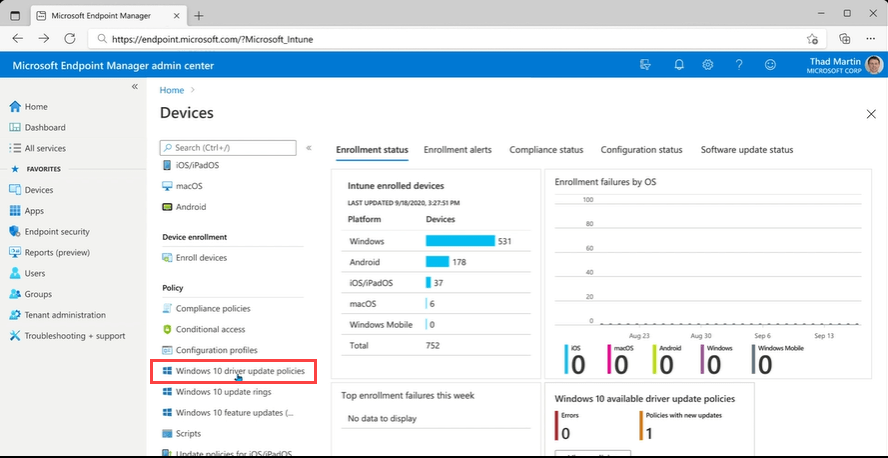Open the feedback smiley icon
Screen dimensions: 888x458
(770, 65)
